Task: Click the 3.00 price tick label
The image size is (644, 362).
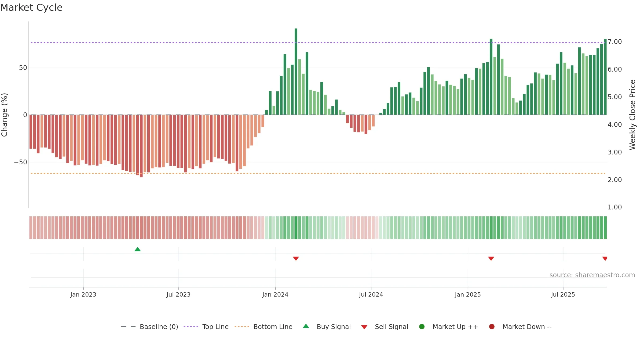Action: coord(615,152)
